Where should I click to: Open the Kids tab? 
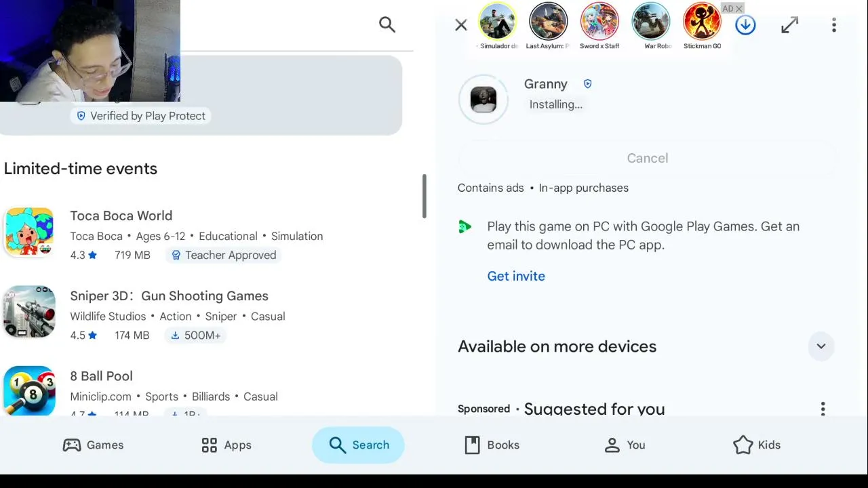pyautogui.click(x=757, y=445)
